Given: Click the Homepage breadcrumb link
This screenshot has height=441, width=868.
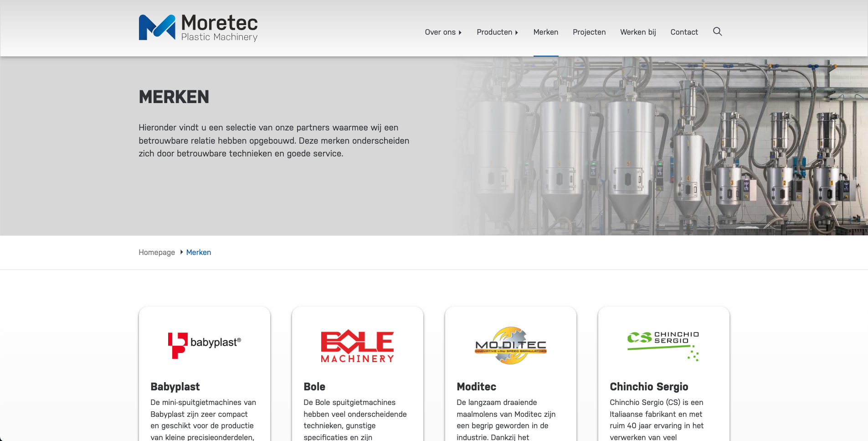Looking at the screenshot, I should tap(157, 252).
